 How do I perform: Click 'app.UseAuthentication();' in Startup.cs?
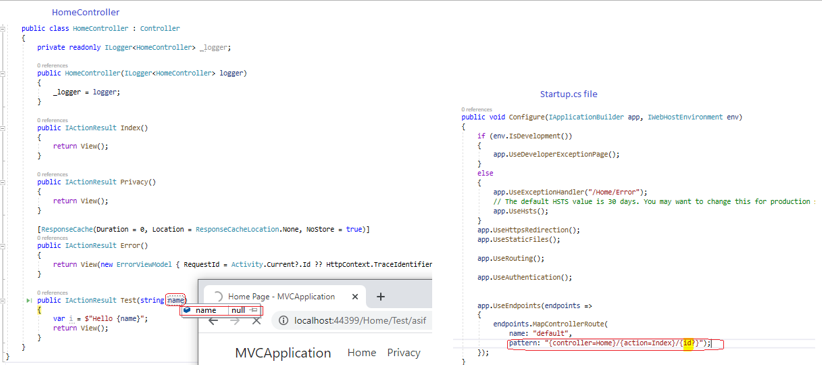(525, 277)
